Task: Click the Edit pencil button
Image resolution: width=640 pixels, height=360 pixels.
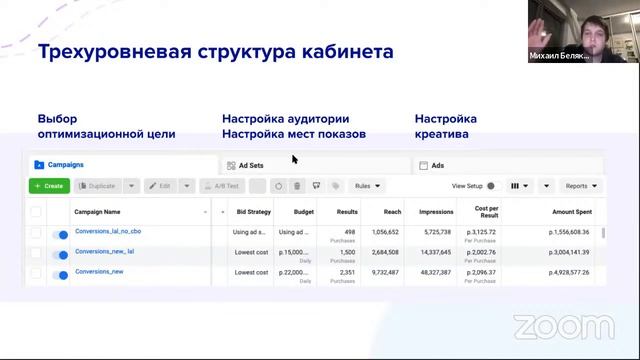Action: [x=160, y=186]
